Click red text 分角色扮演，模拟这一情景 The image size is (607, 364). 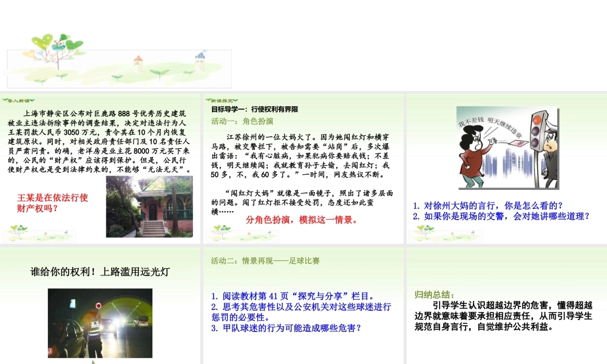click(302, 220)
